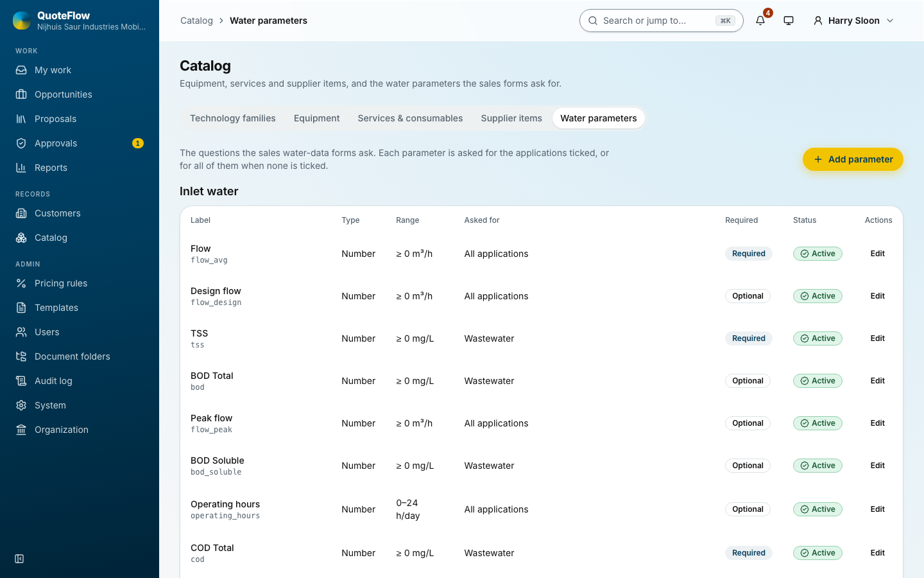This screenshot has height=578, width=924.
Task: Click the Active status of COD Total
Action: pos(817,553)
